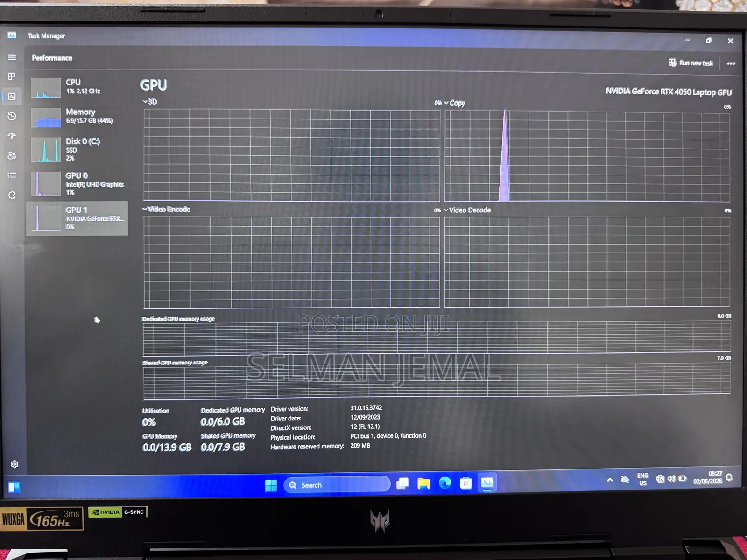Open Microsoft Store from the taskbar

pos(466,483)
